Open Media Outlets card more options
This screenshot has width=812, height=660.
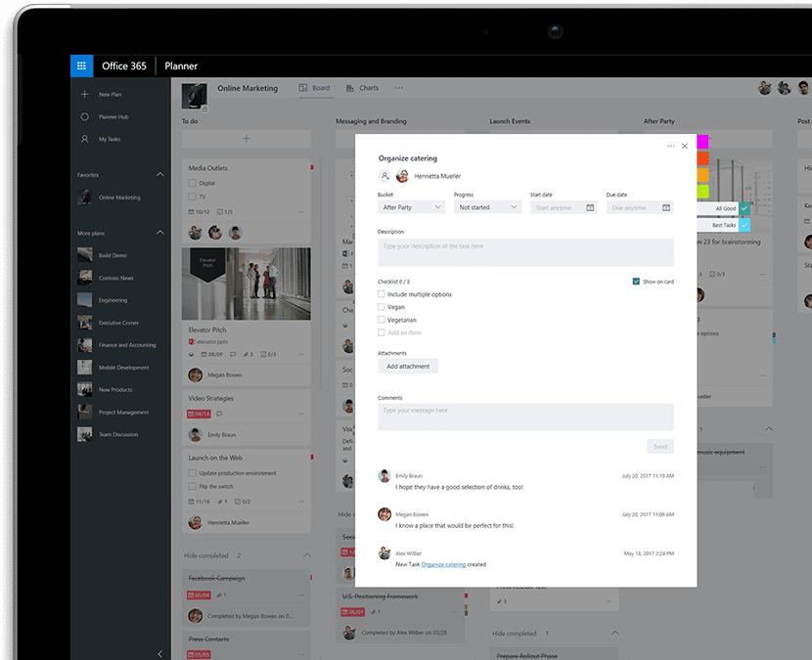301,212
